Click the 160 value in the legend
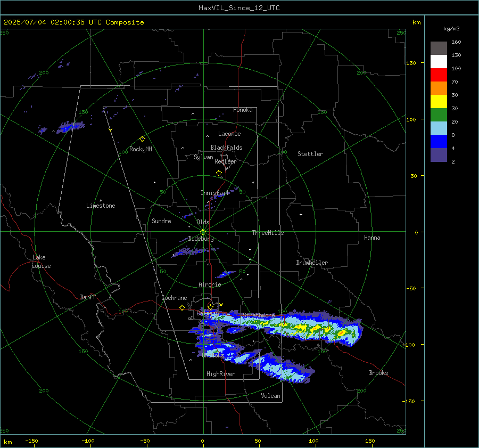479x448 pixels. [456, 42]
